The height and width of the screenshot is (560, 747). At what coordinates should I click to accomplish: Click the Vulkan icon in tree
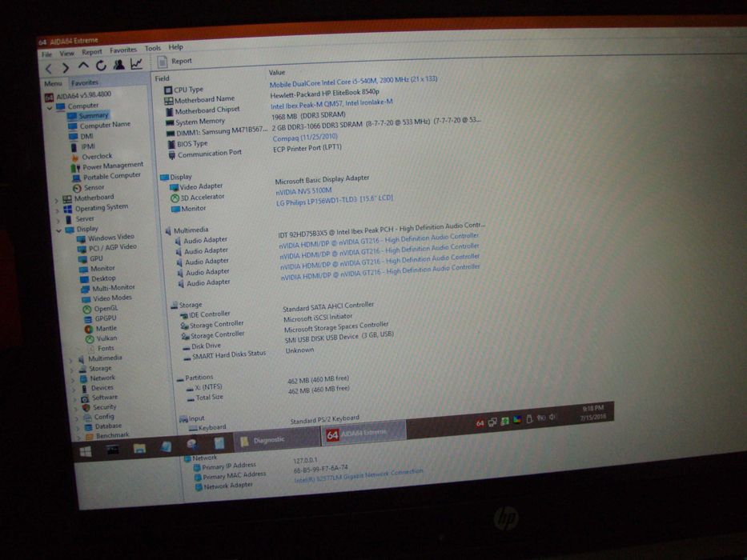click(x=90, y=339)
